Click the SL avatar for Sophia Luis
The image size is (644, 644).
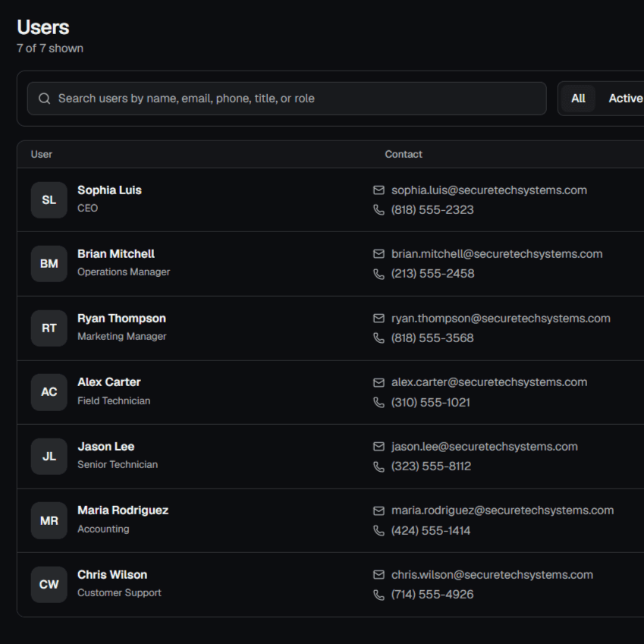click(x=49, y=200)
